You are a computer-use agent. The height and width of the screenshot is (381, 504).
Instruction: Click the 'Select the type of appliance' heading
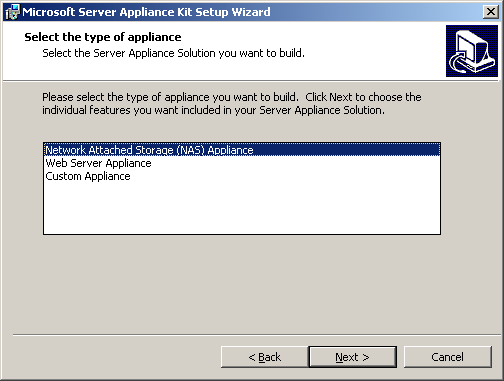(103, 37)
